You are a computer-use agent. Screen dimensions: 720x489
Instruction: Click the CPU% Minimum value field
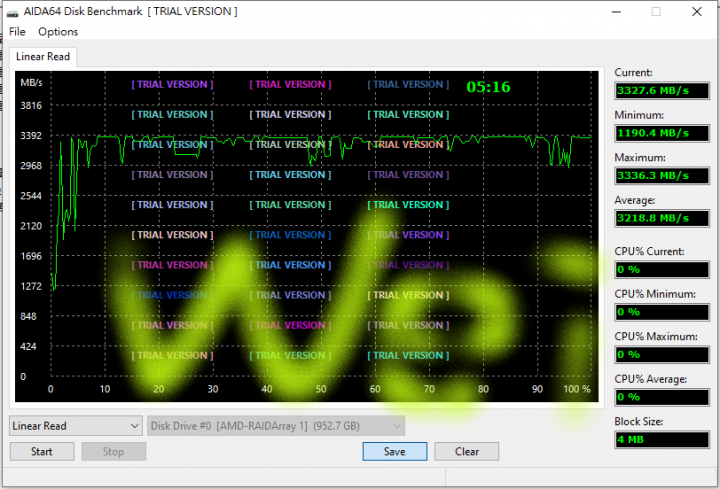tap(662, 312)
